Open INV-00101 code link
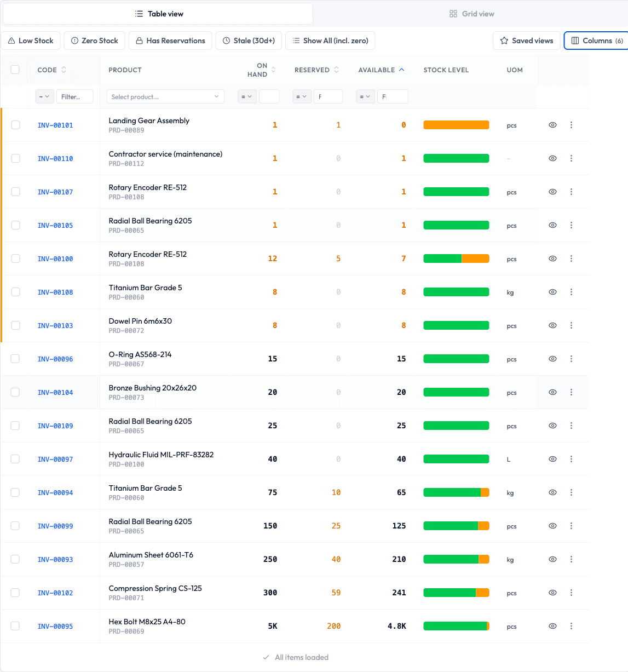Image resolution: width=628 pixels, height=672 pixels. [x=55, y=125]
